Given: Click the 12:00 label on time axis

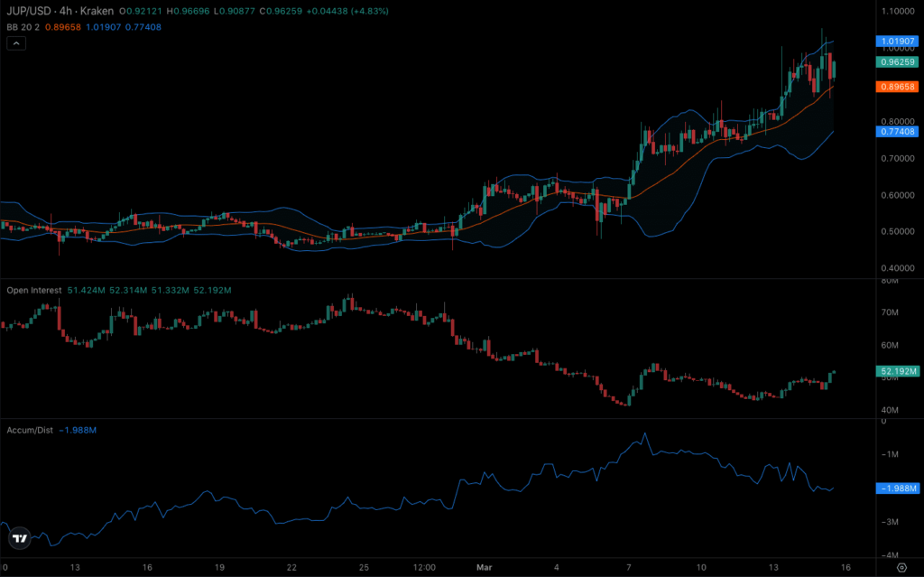Looking at the screenshot, I should [423, 567].
